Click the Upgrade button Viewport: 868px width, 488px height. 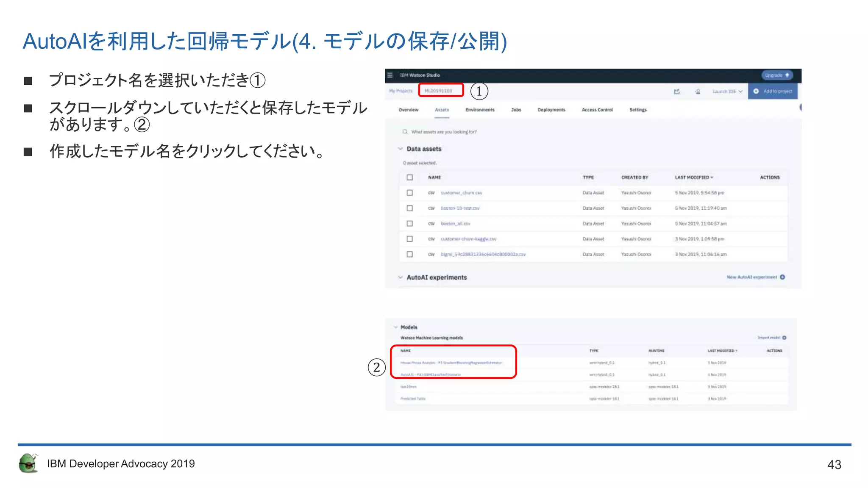[777, 75]
